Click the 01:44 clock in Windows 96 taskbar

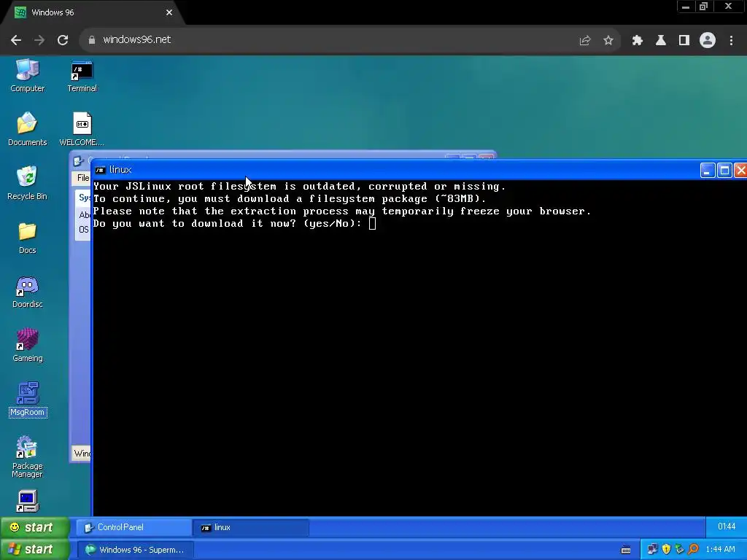[726, 526]
